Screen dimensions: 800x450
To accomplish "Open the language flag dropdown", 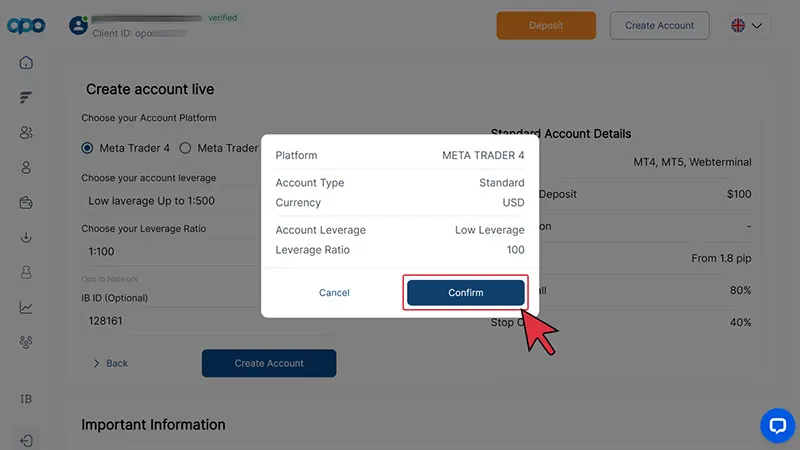I will (746, 25).
